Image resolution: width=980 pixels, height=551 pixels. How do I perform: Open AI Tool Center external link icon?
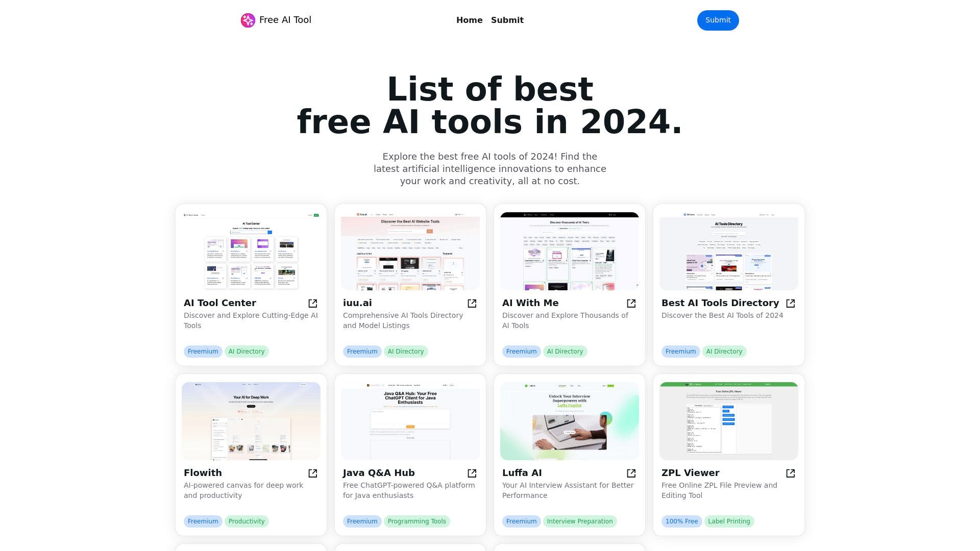coord(313,304)
